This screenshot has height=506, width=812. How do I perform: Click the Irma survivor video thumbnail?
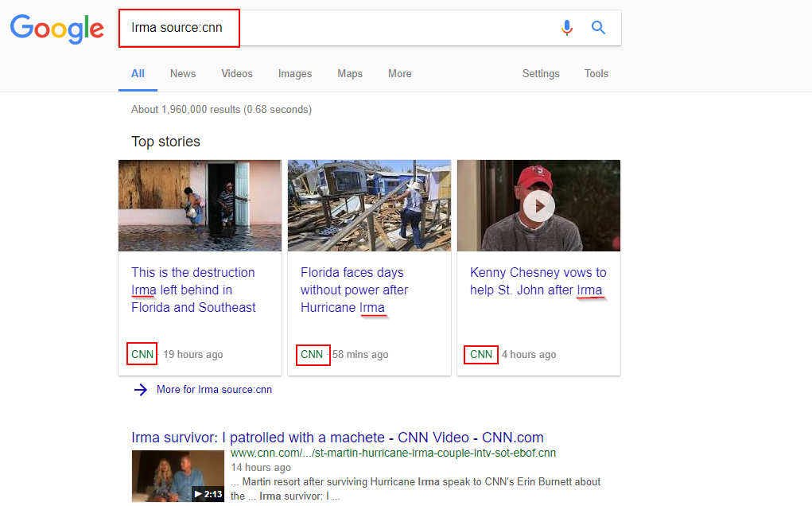[177, 476]
